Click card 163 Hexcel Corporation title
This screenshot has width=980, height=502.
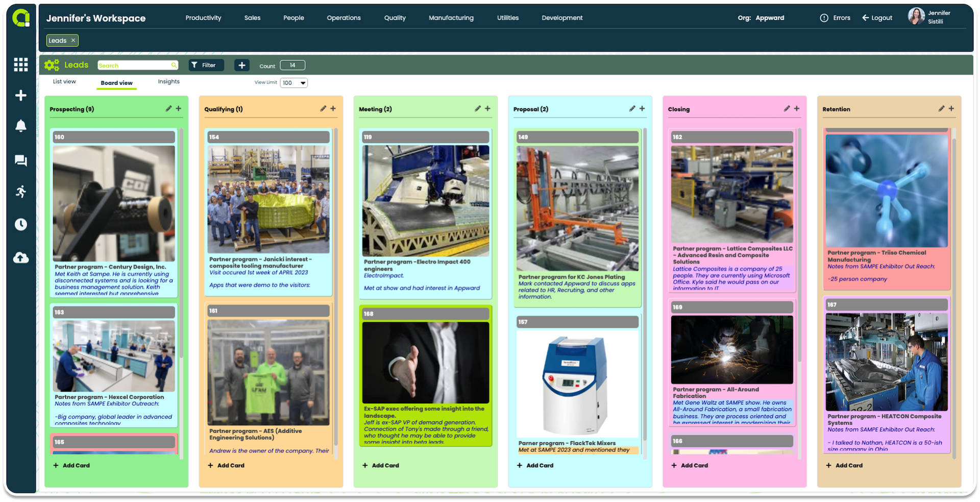109,397
